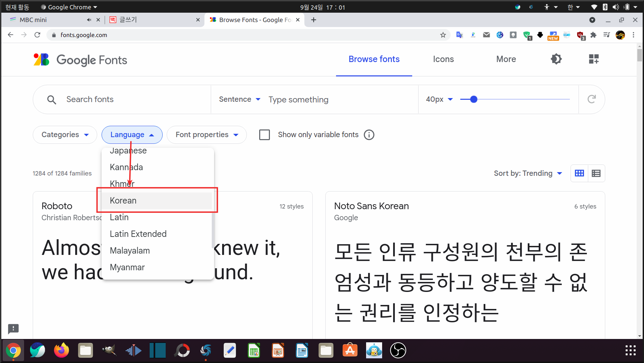Enable Show only variable fonts checkbox
This screenshot has width=644, height=363.
[x=265, y=135]
